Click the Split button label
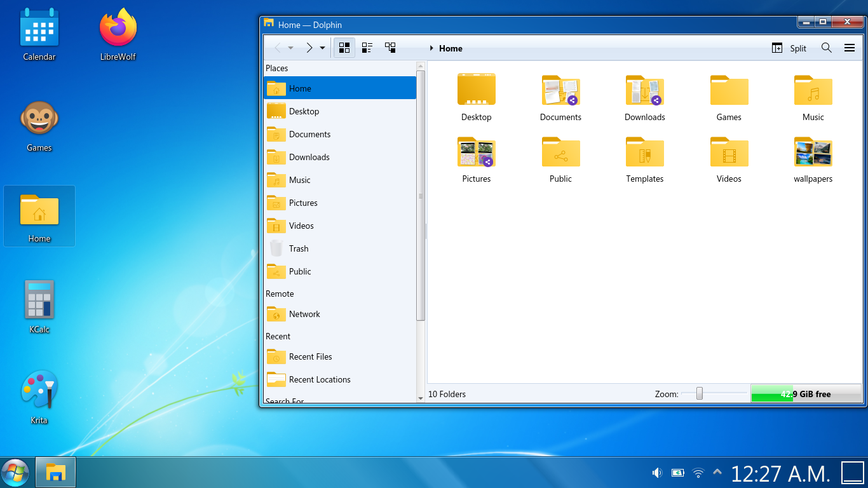868x488 pixels. click(797, 48)
